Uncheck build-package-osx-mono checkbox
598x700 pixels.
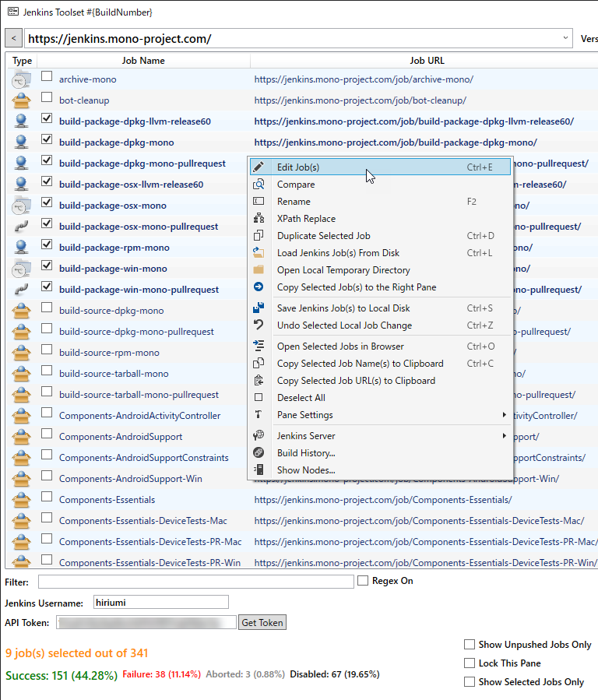coord(47,202)
